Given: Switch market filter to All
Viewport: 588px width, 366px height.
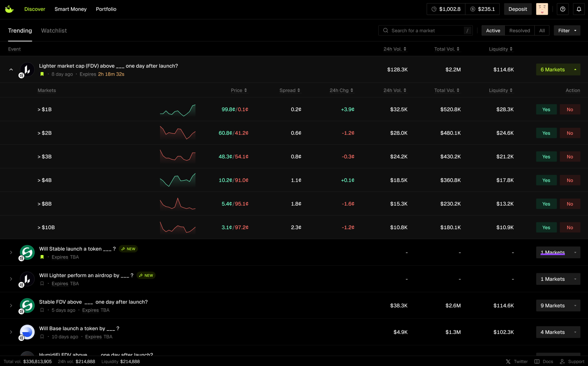Looking at the screenshot, I should pos(542,30).
